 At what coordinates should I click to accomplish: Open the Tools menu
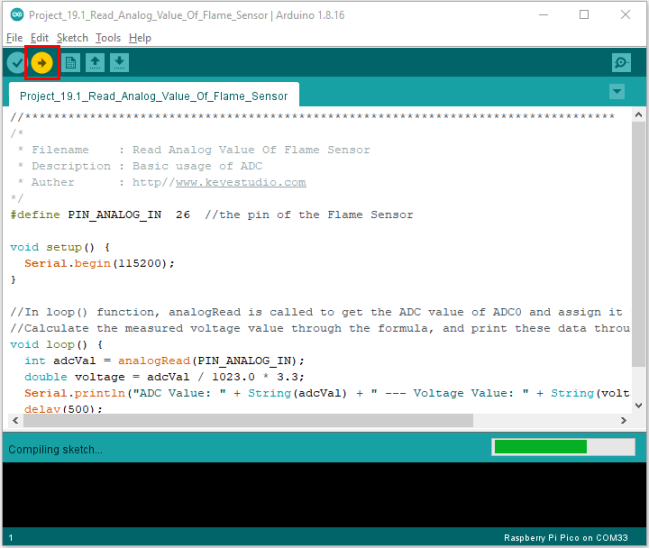click(x=108, y=38)
